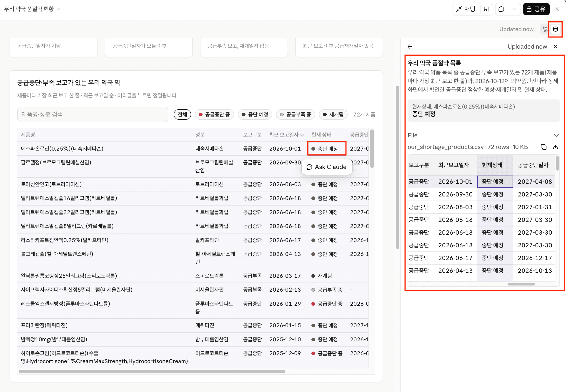566x392 pixels.
Task: Filter by 공급중단 중 chip
Action: (x=214, y=114)
